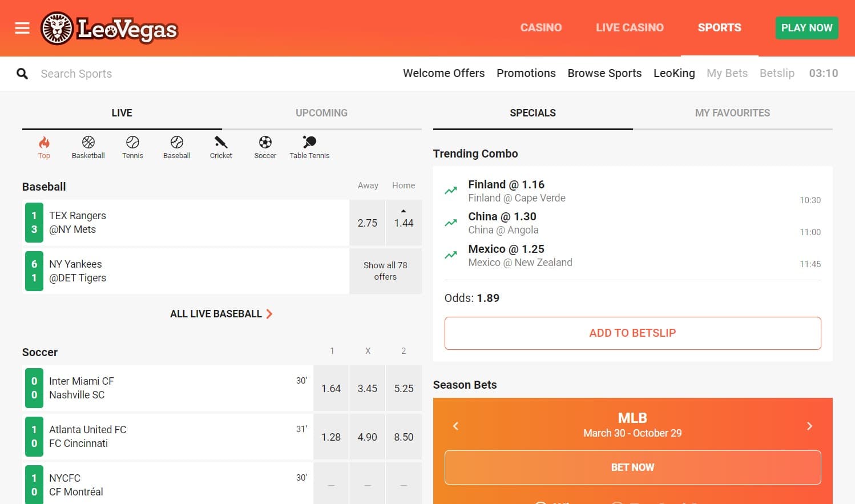Select FC Cincinnati odds 8.50
This screenshot has width=855, height=504.
(x=404, y=437)
